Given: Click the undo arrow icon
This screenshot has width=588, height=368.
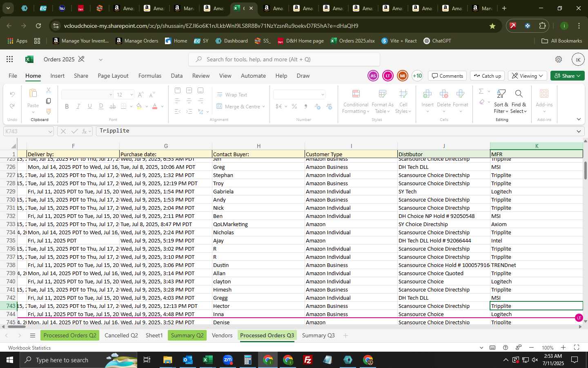Looking at the screenshot, I should click(x=12, y=94).
